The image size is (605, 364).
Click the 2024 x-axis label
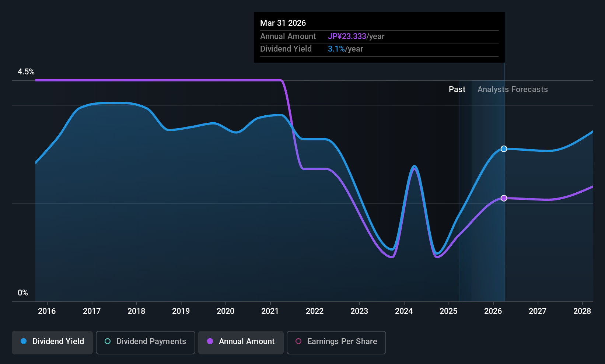(404, 311)
